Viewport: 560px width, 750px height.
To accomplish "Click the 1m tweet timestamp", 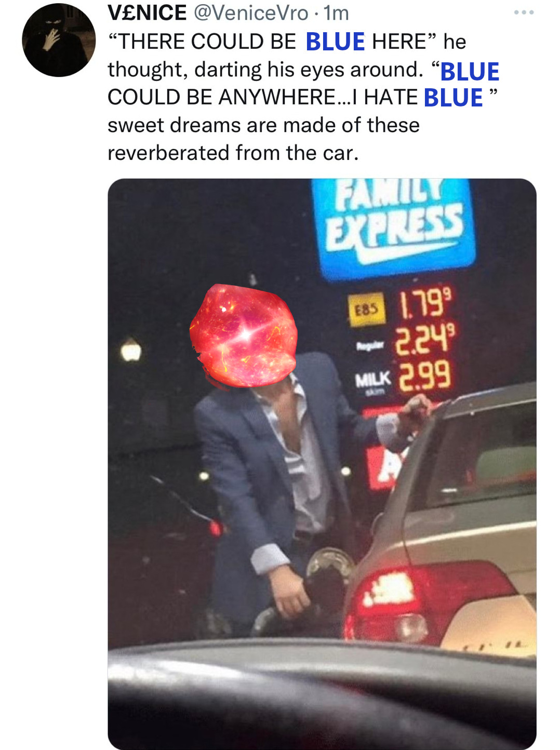I will pos(336,14).
